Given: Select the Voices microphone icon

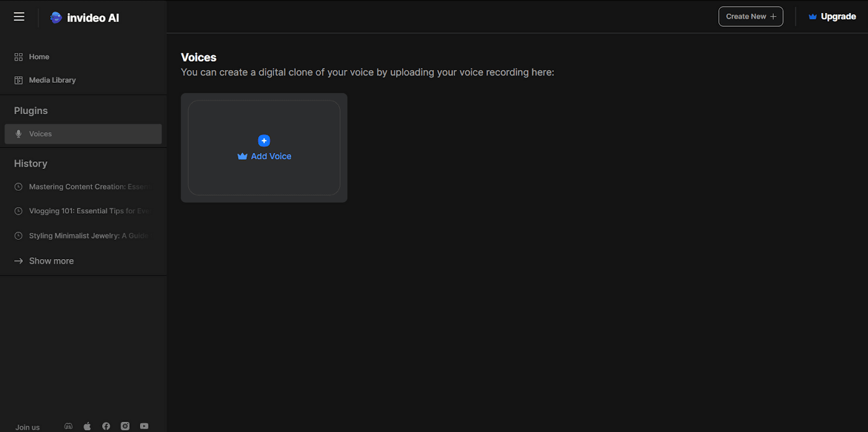Looking at the screenshot, I should (x=18, y=133).
